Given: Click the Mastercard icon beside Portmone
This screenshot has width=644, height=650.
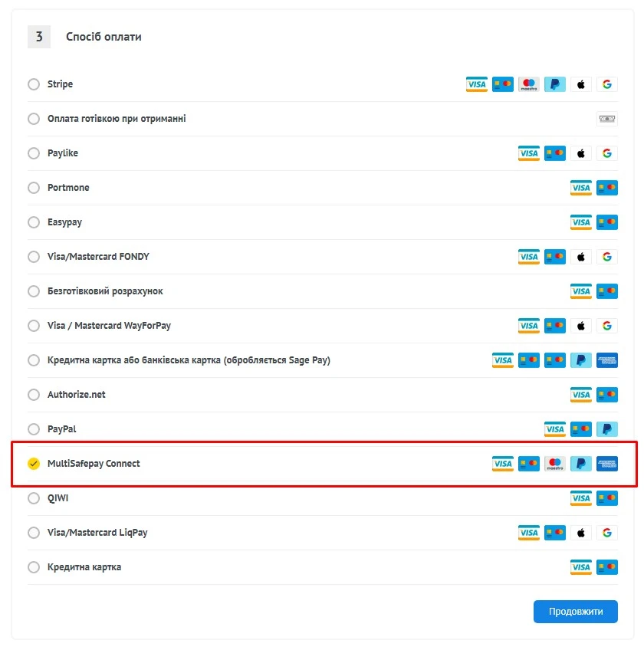Looking at the screenshot, I should (606, 188).
